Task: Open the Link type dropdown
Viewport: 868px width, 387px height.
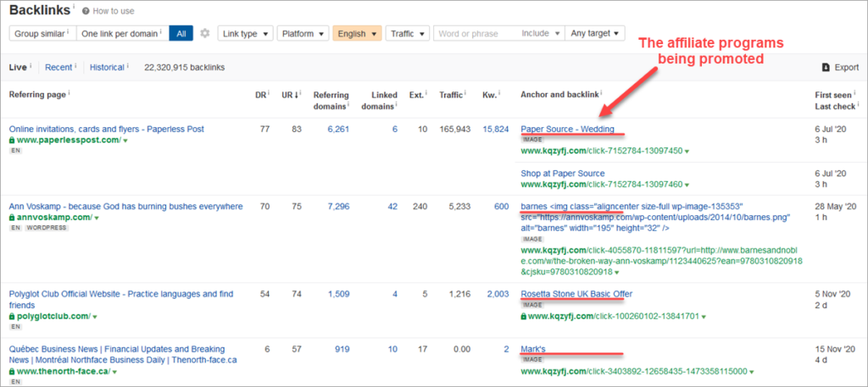Action: click(245, 34)
